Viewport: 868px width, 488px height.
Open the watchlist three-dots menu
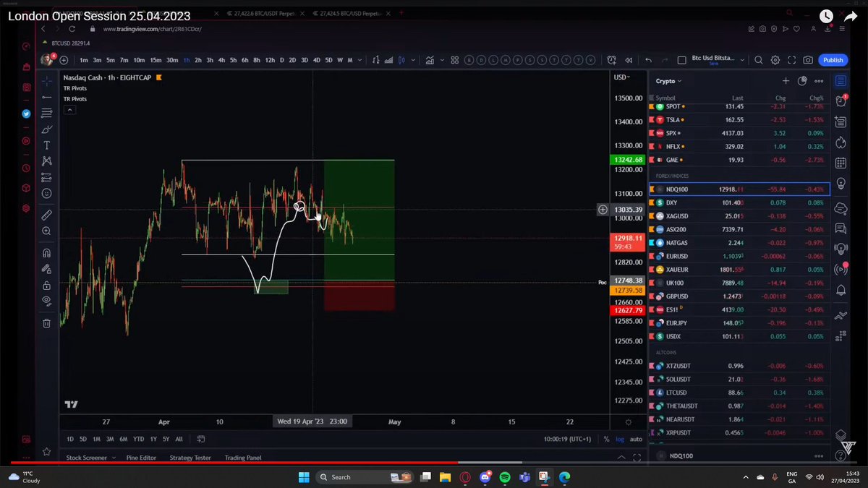(x=819, y=81)
